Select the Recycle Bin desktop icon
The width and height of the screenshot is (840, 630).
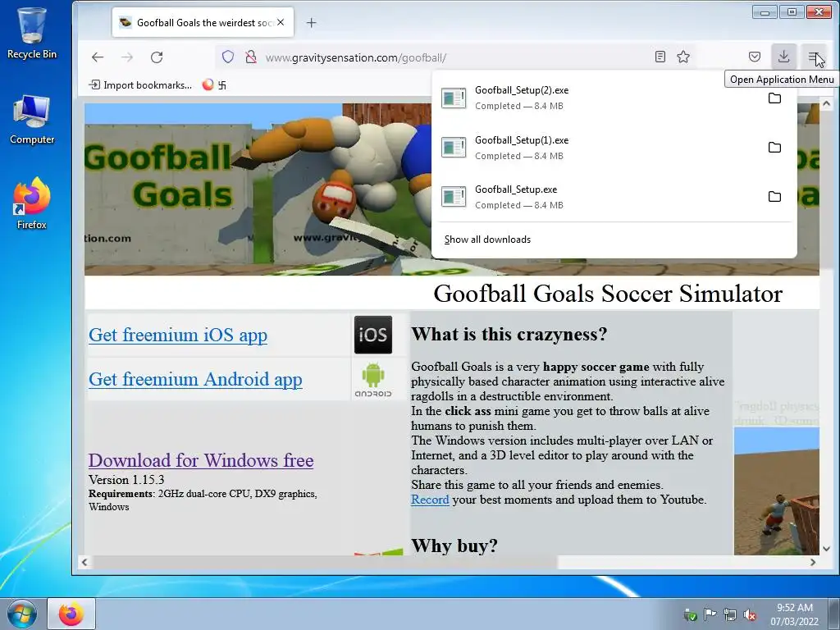click(32, 33)
